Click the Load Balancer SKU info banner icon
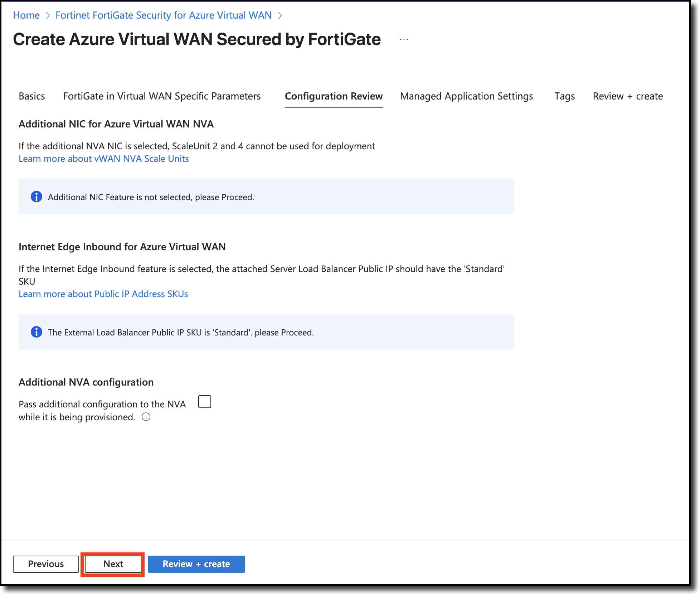The width and height of the screenshot is (700, 595). (x=36, y=332)
